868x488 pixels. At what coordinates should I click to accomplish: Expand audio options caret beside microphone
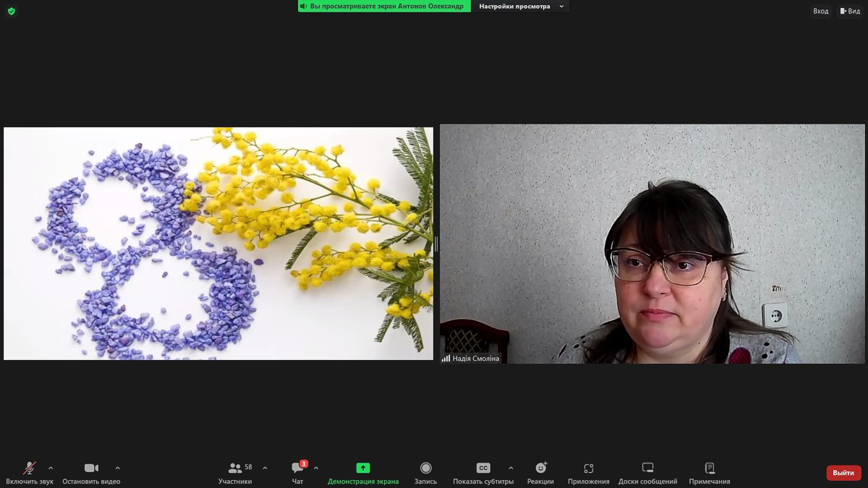tap(51, 468)
